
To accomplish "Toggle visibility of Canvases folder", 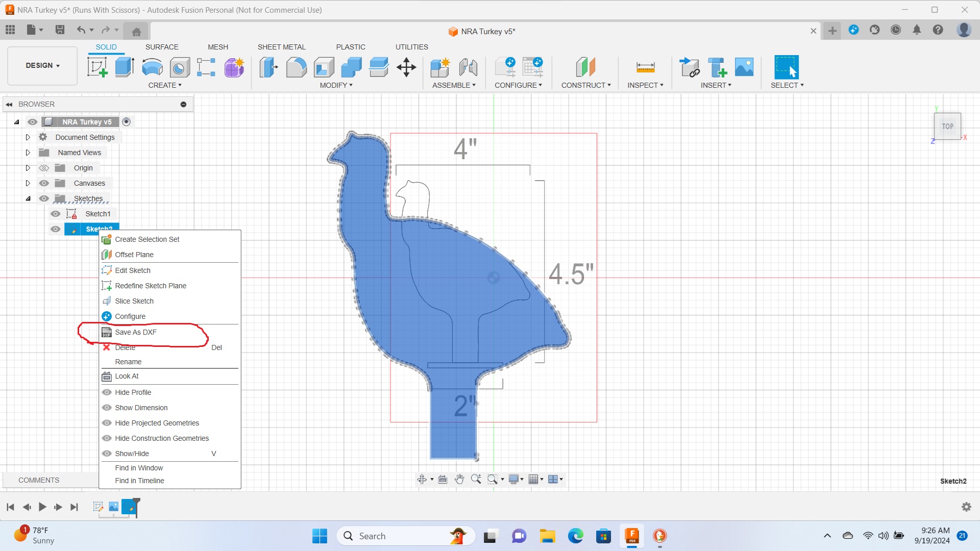I will [x=44, y=183].
